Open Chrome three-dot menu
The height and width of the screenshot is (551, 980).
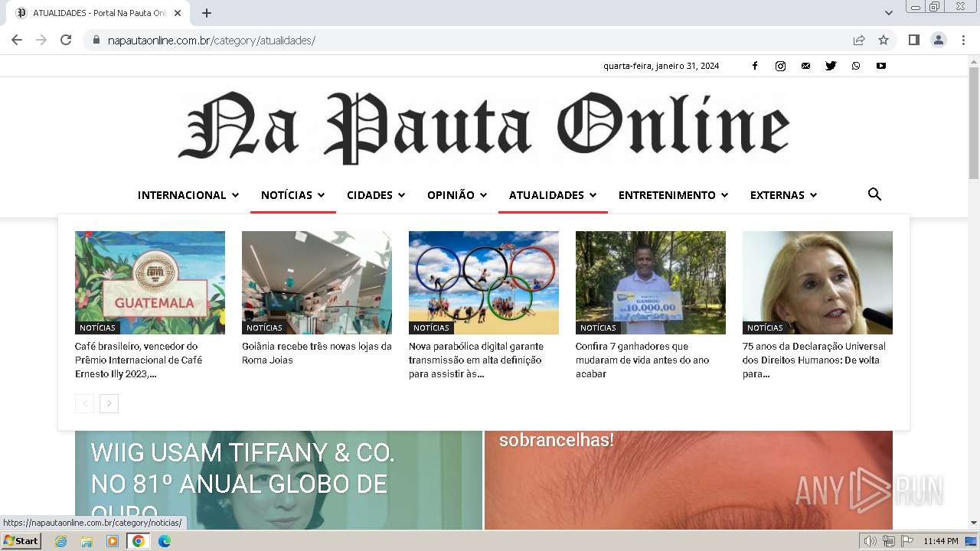pos(963,40)
